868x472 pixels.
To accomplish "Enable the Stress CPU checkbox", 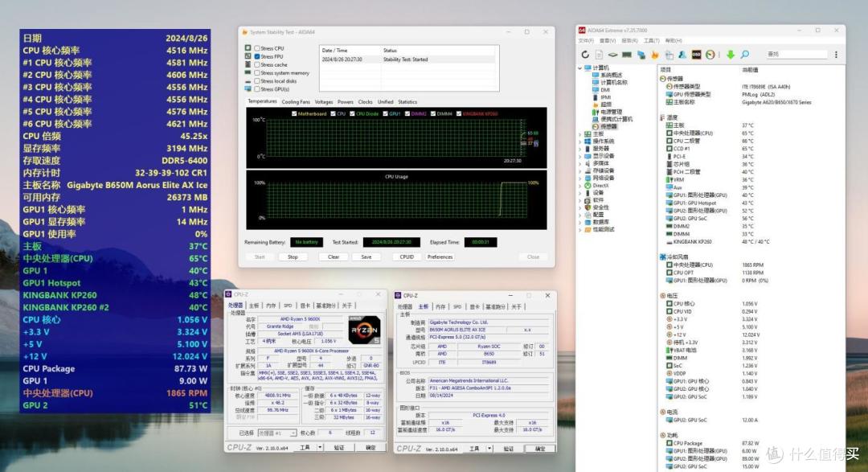I will click(x=257, y=48).
